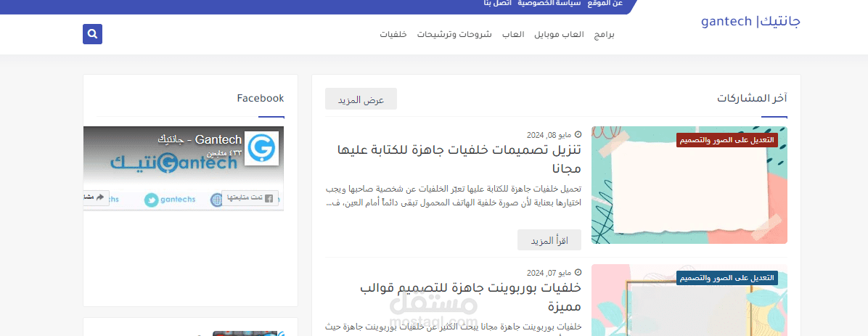Click the عرض المزيد button
The height and width of the screenshot is (336, 868).
[361, 99]
